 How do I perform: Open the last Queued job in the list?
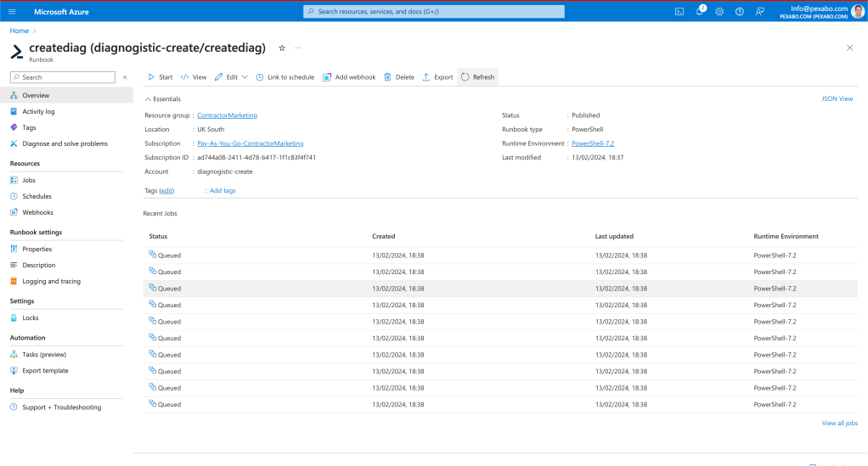tap(500, 405)
